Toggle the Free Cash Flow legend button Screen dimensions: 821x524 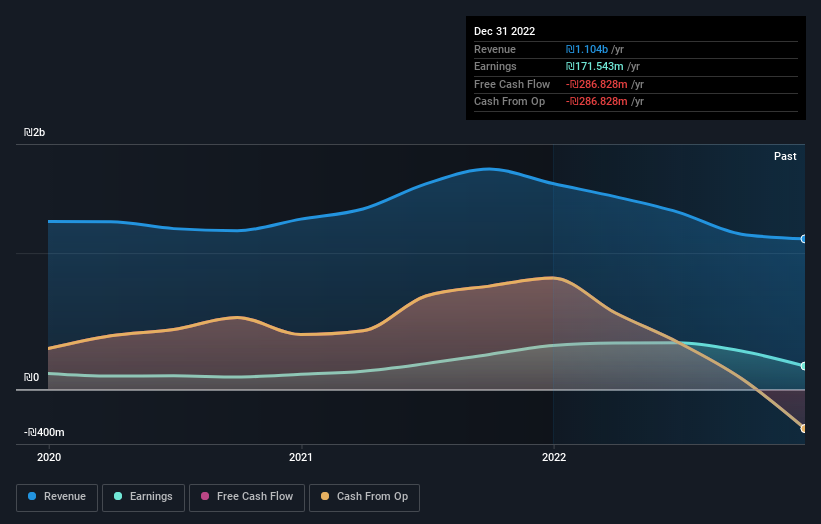tap(247, 497)
